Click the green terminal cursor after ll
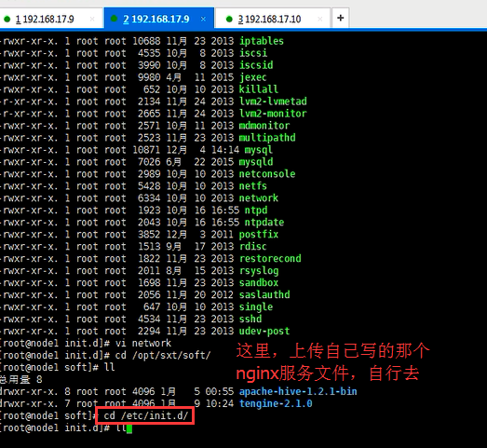 click(x=129, y=428)
